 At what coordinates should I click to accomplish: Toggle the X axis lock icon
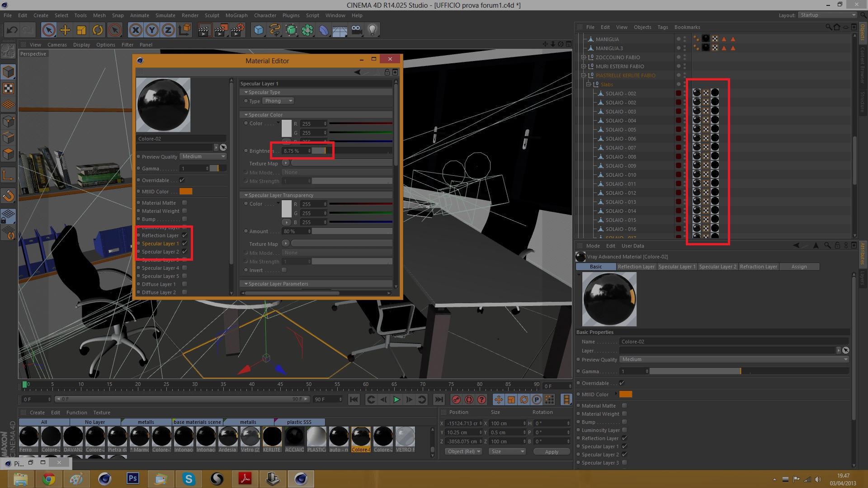(x=135, y=30)
